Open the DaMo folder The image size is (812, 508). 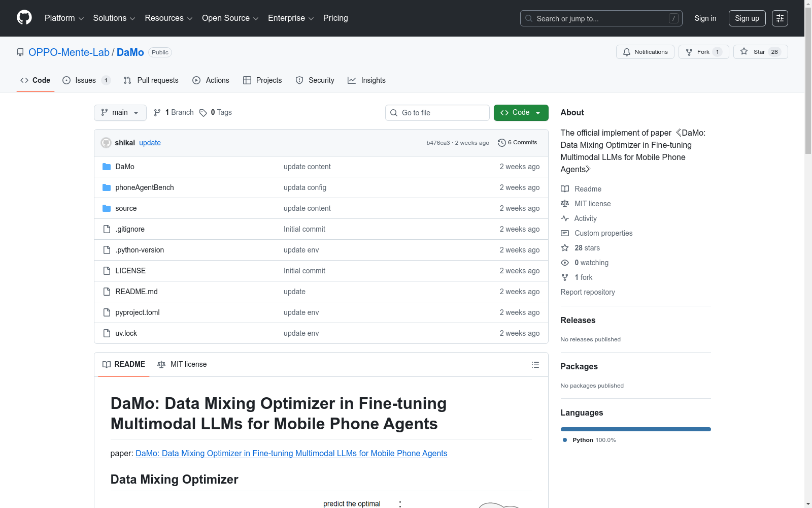[x=125, y=167]
